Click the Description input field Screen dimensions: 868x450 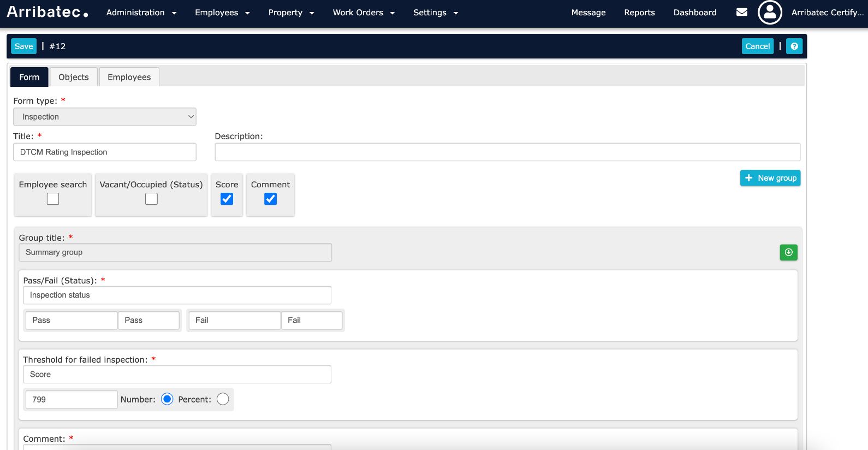[507, 152]
